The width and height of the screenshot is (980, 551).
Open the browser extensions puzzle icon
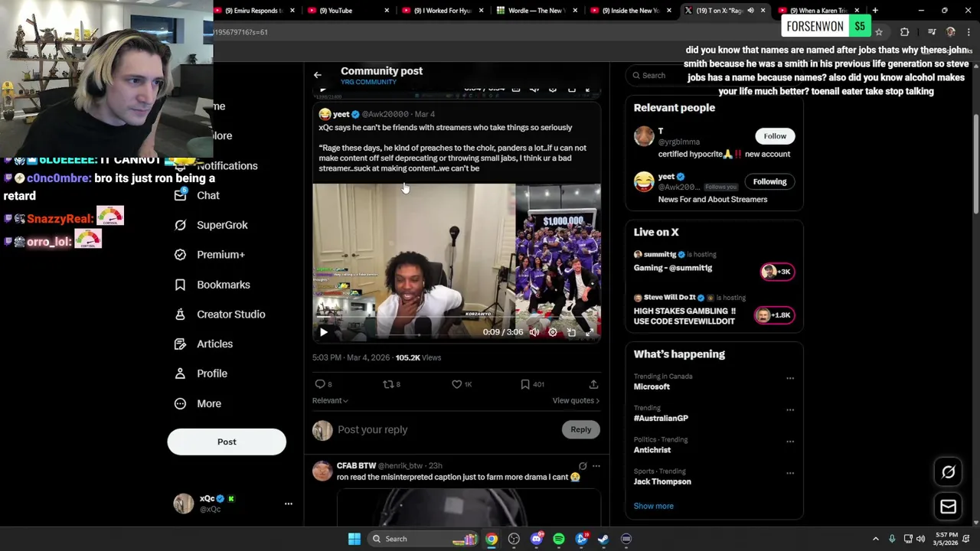pyautogui.click(x=905, y=32)
